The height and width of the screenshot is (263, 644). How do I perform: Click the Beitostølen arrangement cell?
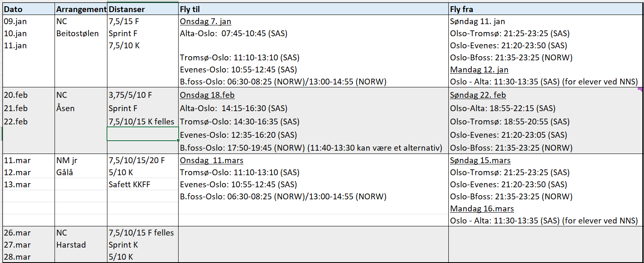pos(77,34)
